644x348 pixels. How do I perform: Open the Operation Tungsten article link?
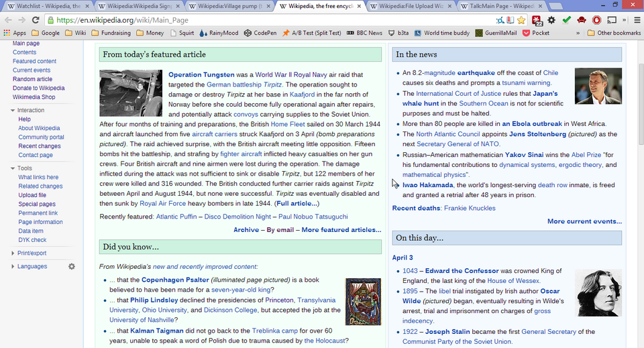[x=201, y=74]
